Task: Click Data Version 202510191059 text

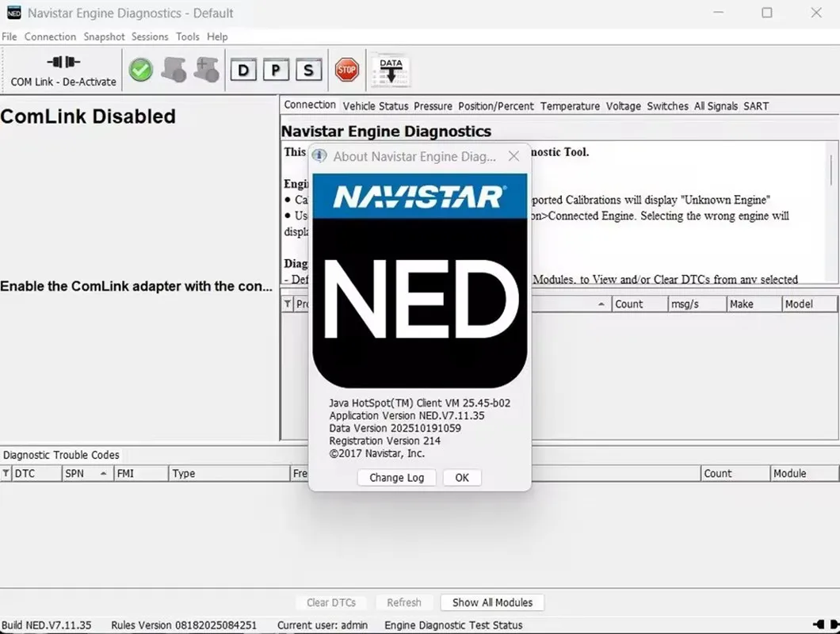Action: click(395, 428)
